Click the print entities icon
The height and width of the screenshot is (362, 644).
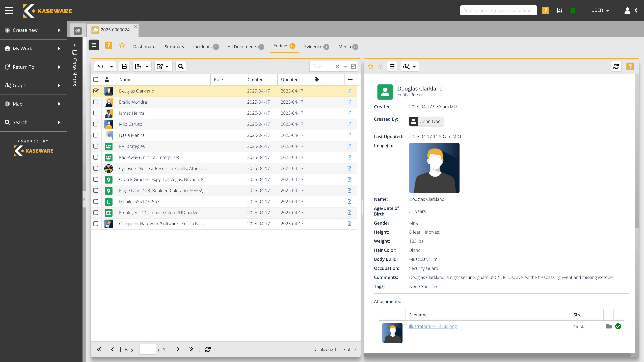click(x=124, y=66)
